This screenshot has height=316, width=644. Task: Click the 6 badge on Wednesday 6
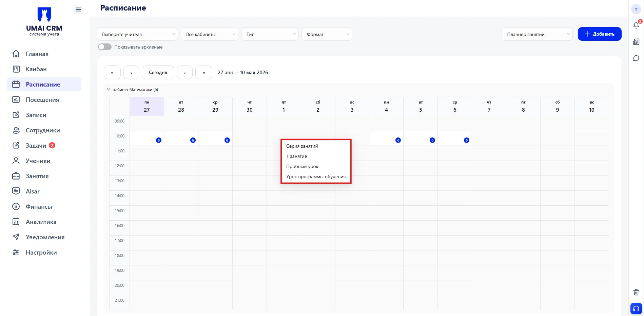(467, 140)
